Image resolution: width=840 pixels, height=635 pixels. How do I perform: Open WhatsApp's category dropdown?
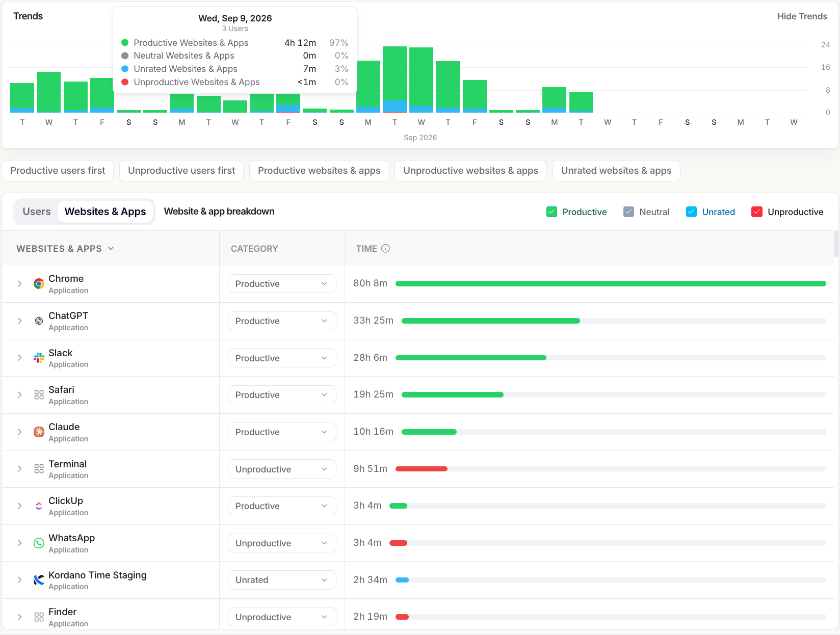(282, 543)
